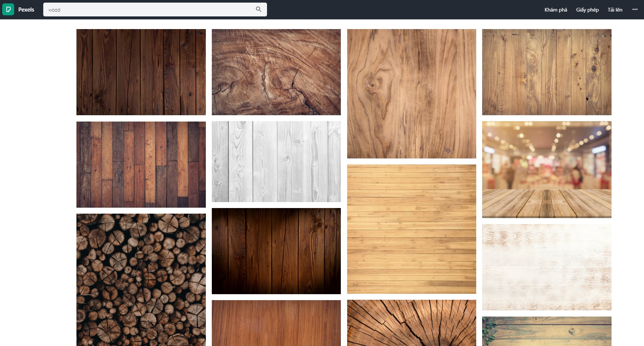Image resolution: width=644 pixels, height=346 pixels.
Task: Open the cracked tree trunk cross-section photo
Action: [276, 72]
